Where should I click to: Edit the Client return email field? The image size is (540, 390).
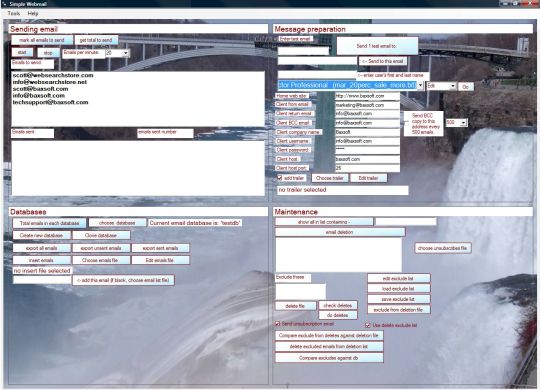pyautogui.click(x=367, y=114)
